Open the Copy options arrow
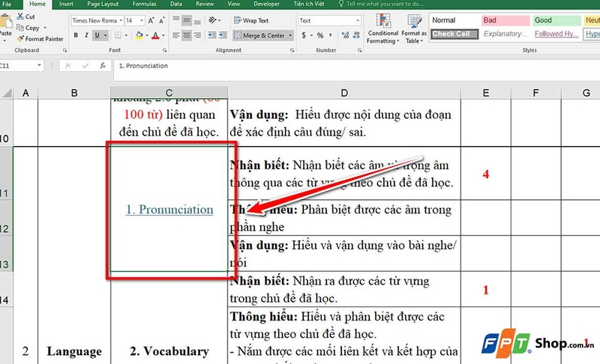The height and width of the screenshot is (364, 600). point(45,28)
